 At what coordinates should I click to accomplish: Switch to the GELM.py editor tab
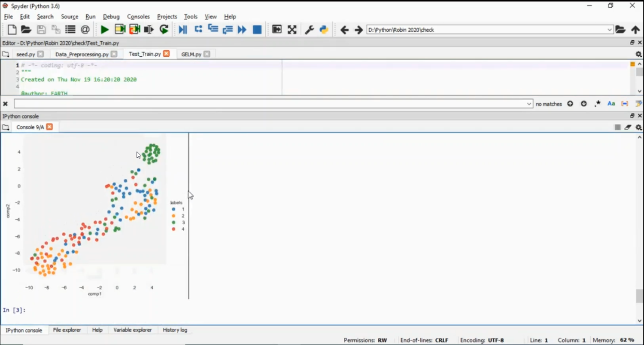(191, 54)
